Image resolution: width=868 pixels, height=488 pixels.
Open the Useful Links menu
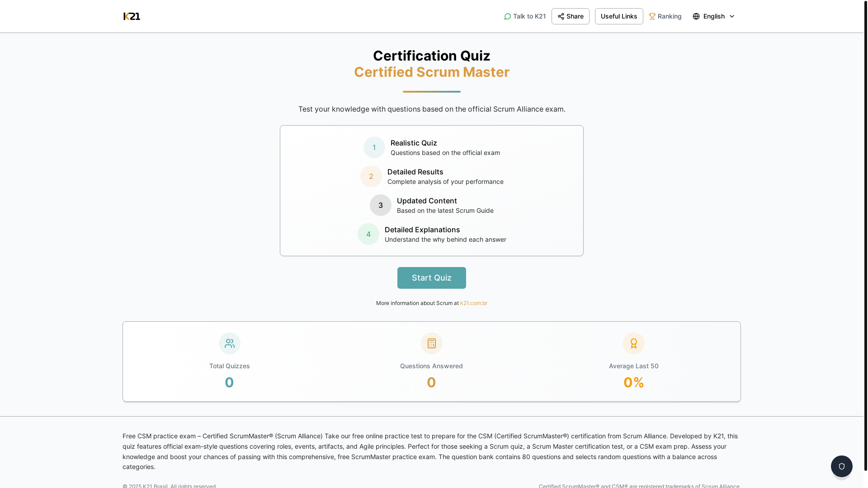[618, 16]
